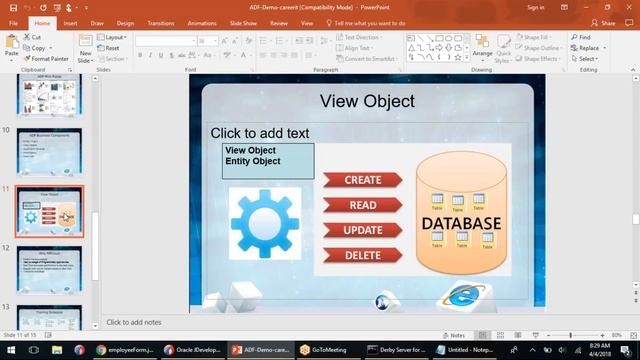The height and width of the screenshot is (360, 640).
Task: Open the font name combo box
Action: click(x=166, y=41)
